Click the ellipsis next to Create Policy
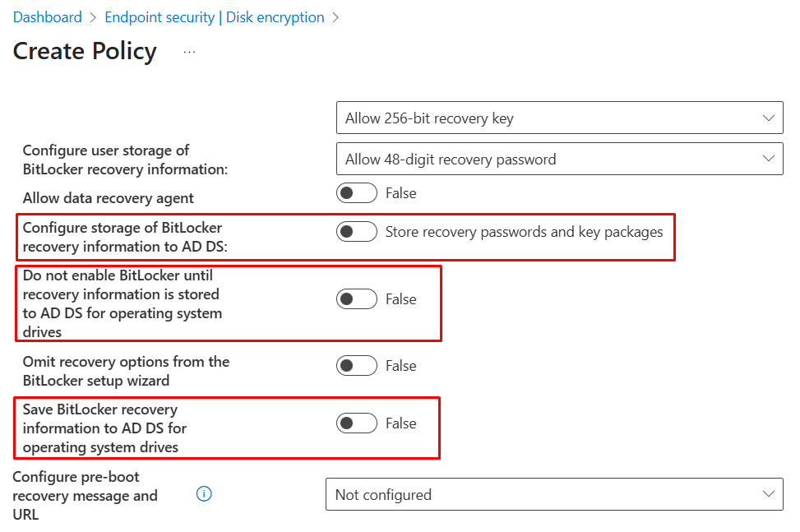The height and width of the screenshot is (532, 800). point(189,50)
